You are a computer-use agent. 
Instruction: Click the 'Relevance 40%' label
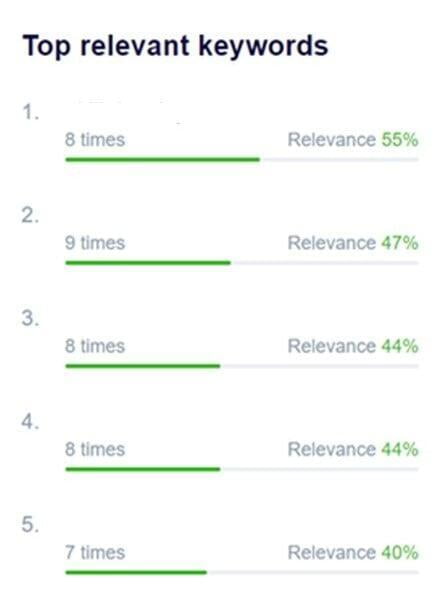(353, 553)
